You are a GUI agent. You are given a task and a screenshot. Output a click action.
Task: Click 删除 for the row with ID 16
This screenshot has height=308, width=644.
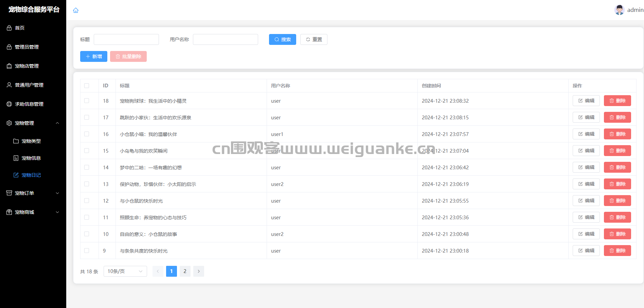point(617,134)
